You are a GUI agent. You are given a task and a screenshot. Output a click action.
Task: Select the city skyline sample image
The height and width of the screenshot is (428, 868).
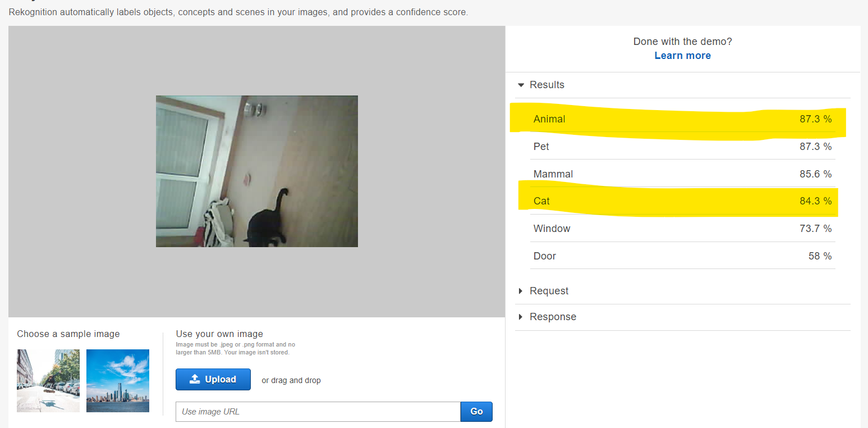pyautogui.click(x=118, y=381)
